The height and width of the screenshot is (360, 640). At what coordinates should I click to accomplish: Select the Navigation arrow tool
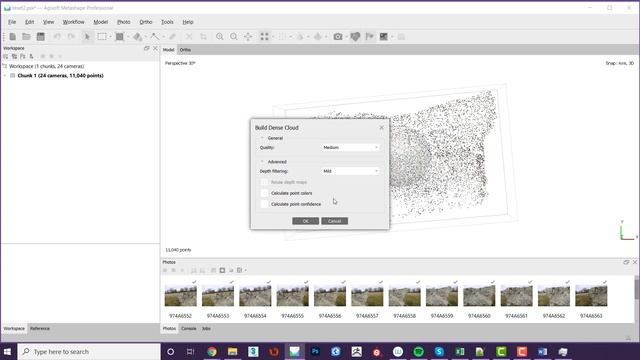pos(87,37)
